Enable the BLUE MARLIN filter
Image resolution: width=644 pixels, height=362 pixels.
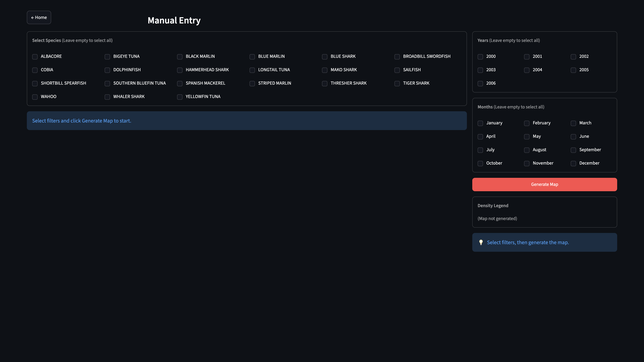tap(252, 57)
